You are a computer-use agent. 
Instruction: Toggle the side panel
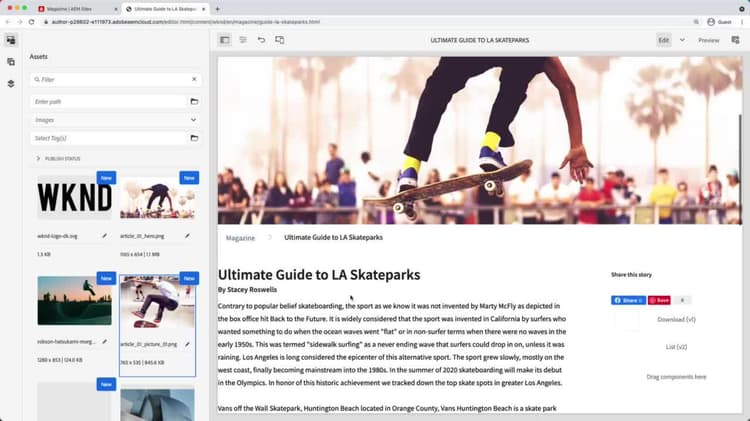point(224,40)
